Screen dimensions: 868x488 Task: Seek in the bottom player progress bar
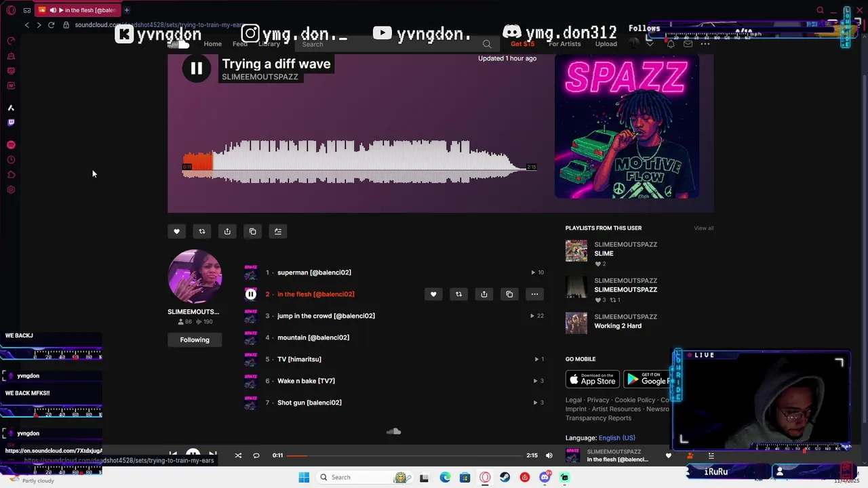(405, 455)
